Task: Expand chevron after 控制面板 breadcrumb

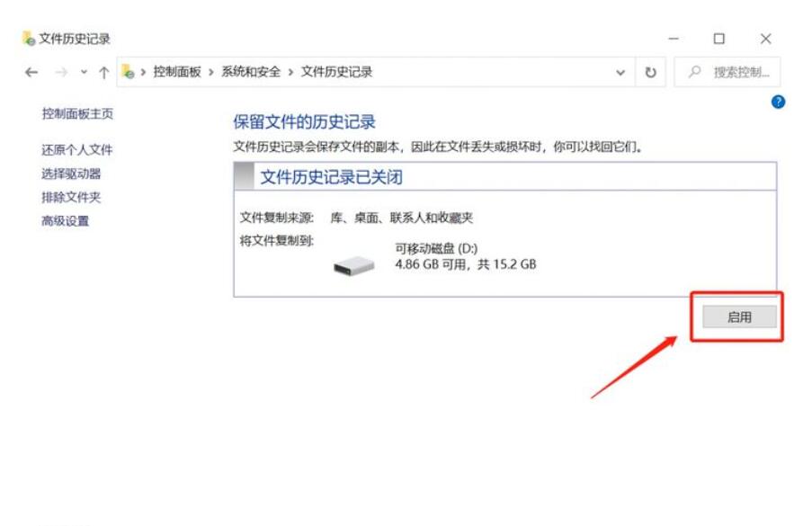Action: [x=210, y=73]
